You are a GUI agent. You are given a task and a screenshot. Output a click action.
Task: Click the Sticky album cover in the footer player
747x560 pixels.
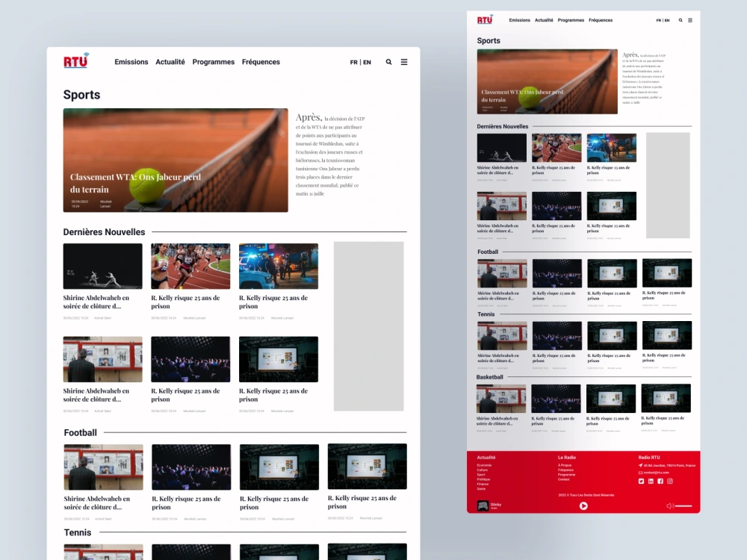pyautogui.click(x=483, y=505)
